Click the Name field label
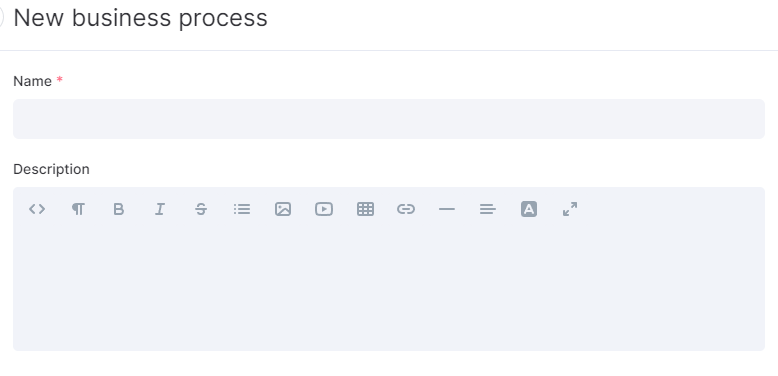The image size is (778, 376). (32, 81)
